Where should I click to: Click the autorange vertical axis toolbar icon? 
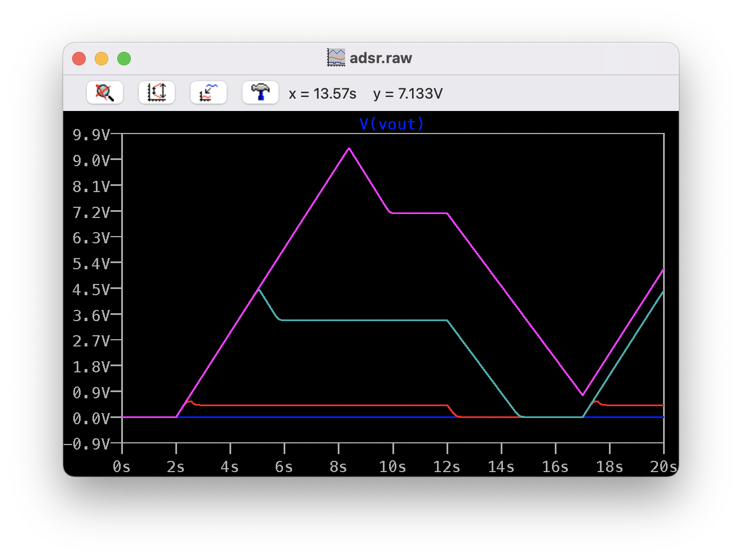click(x=157, y=92)
